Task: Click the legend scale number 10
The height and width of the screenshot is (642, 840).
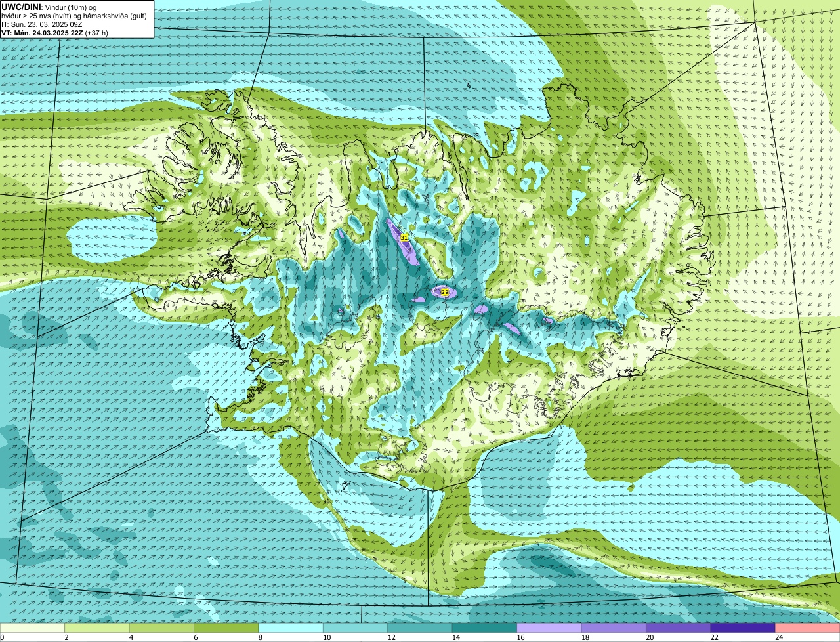Action: [326, 637]
